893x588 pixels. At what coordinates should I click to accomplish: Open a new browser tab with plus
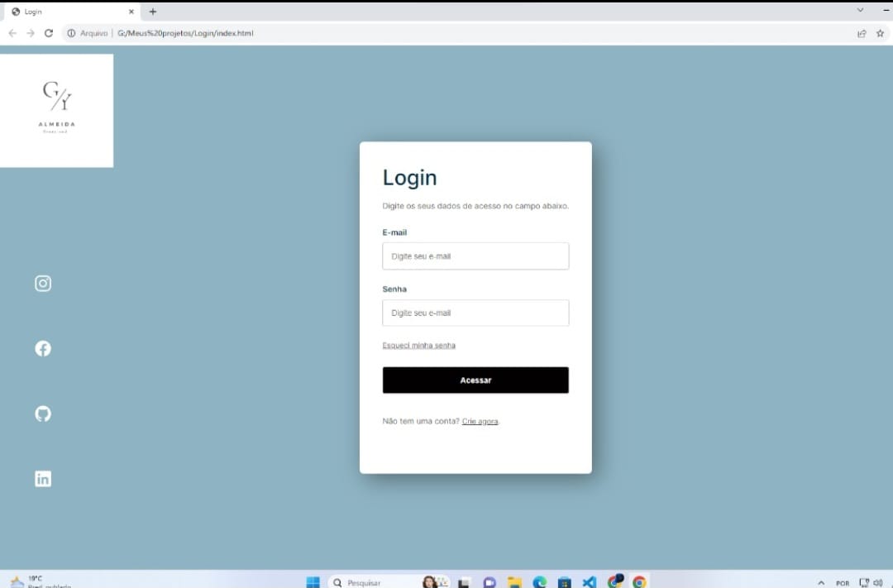[x=153, y=12]
